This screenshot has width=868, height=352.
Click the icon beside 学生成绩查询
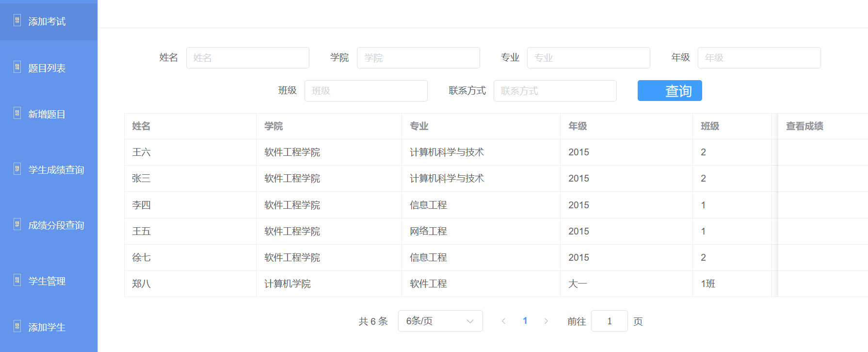click(17, 169)
